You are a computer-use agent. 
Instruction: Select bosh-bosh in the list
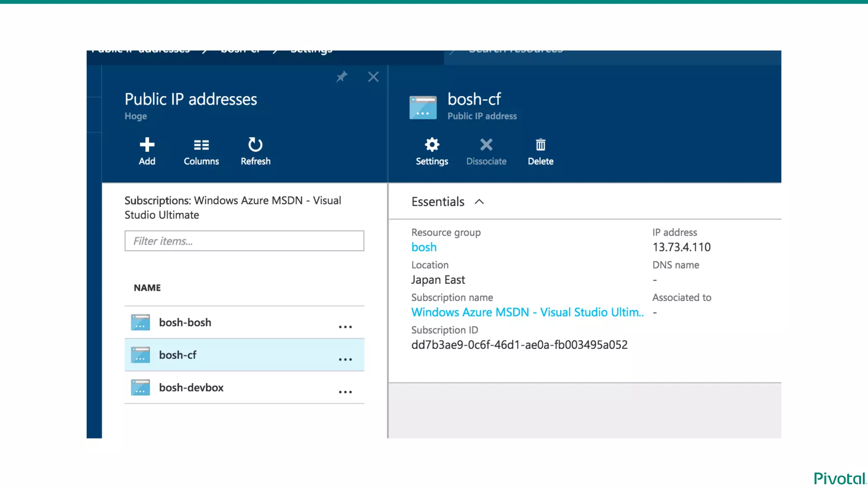[x=185, y=322]
